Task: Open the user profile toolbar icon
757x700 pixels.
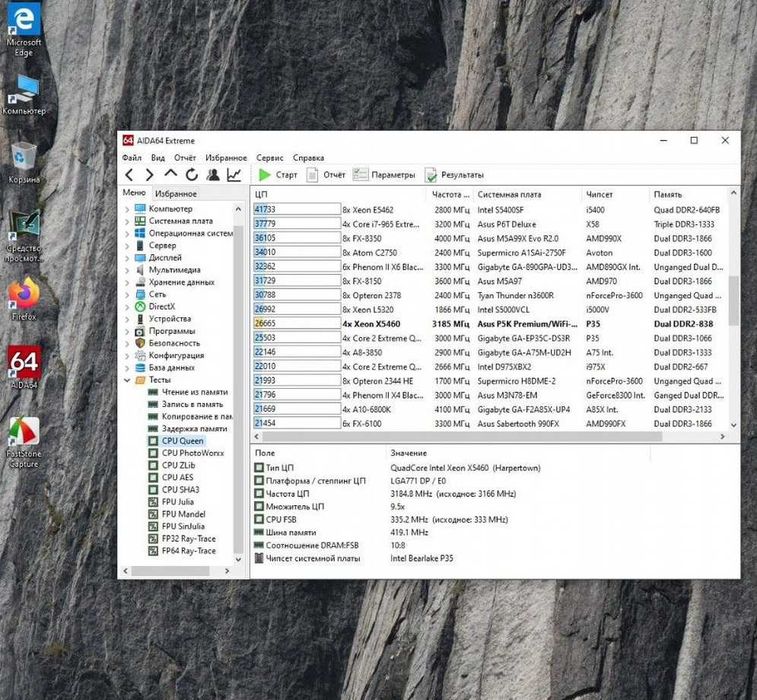Action: pyautogui.click(x=213, y=175)
